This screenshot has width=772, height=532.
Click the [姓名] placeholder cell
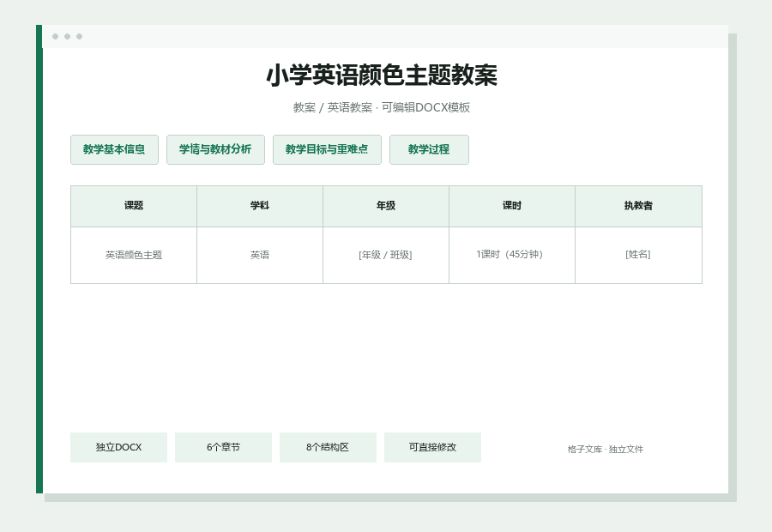638,255
